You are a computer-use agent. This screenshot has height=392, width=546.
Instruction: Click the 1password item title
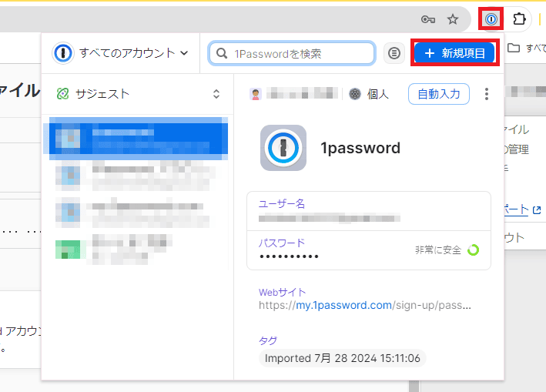360,148
